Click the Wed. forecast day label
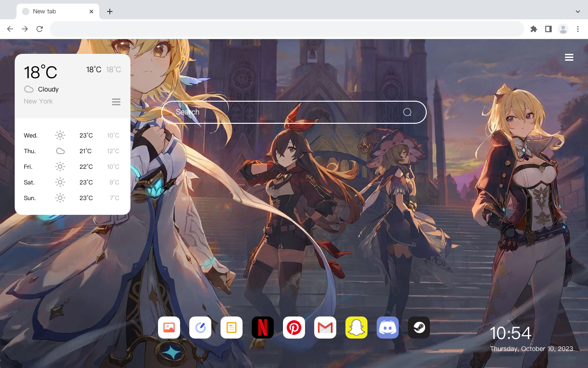588x368 pixels. pos(31,135)
